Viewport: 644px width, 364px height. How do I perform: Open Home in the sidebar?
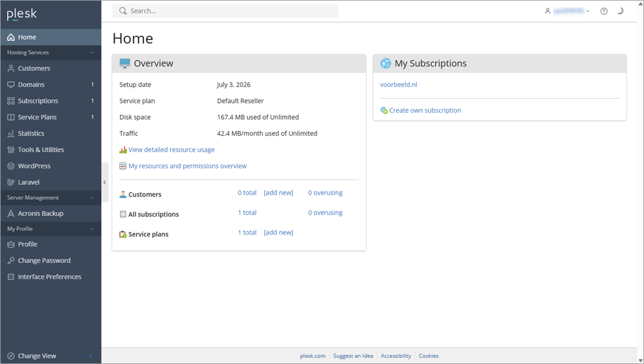pyautogui.click(x=51, y=37)
